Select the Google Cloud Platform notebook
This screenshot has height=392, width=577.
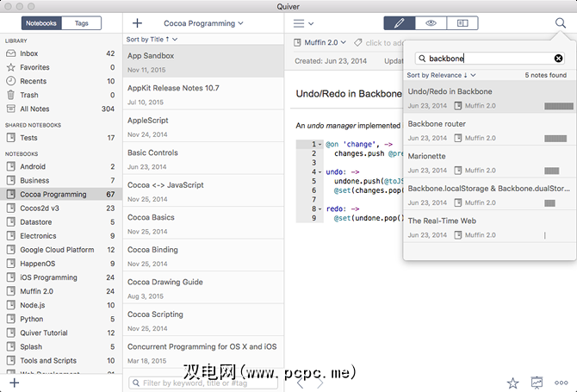point(61,250)
